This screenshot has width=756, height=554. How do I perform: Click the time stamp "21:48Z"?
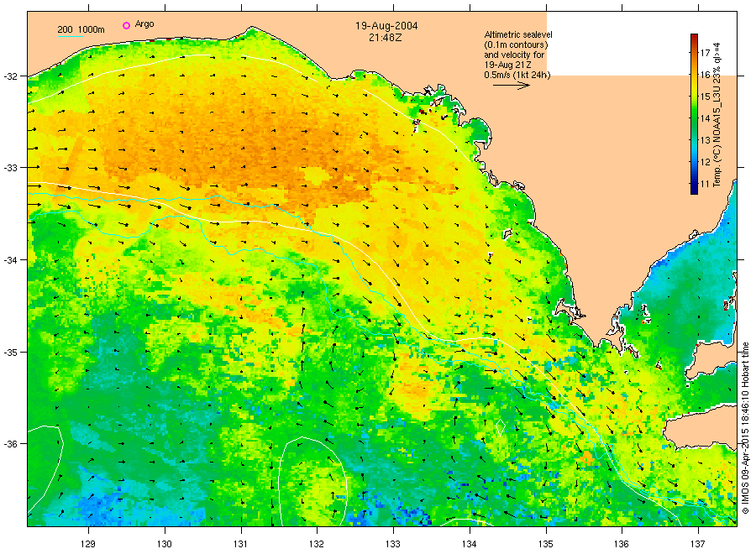point(386,37)
